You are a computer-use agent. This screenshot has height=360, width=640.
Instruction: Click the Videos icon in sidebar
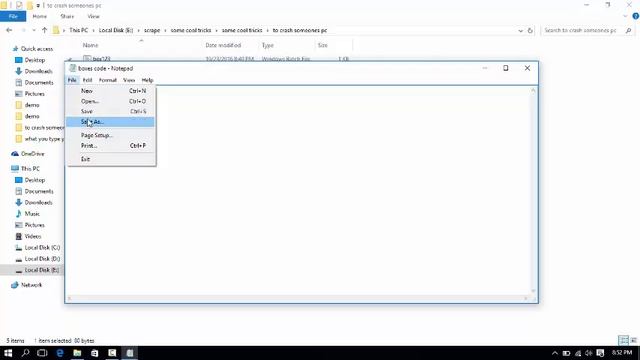[19, 236]
